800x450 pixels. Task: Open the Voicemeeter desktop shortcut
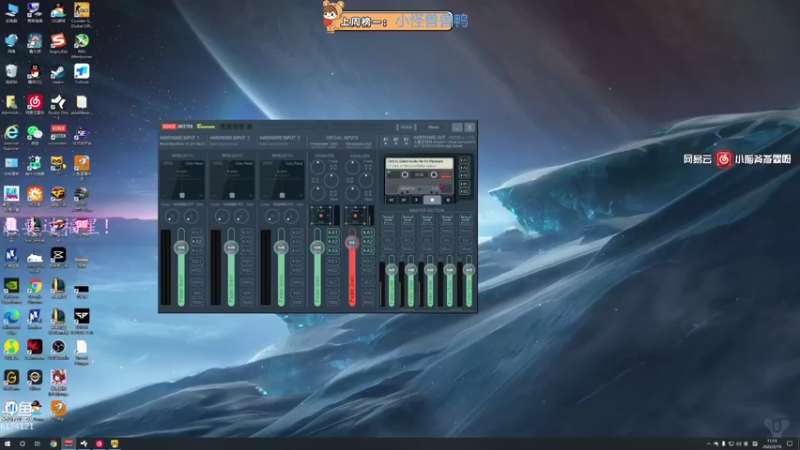tap(58, 136)
